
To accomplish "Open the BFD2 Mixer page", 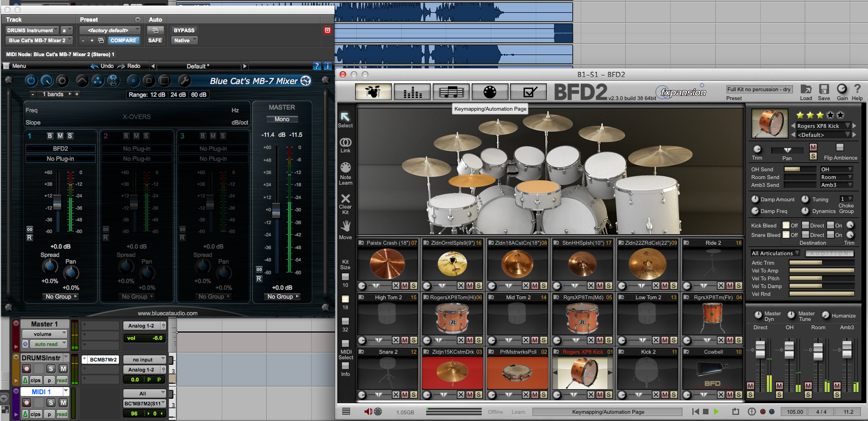I will click(x=412, y=92).
